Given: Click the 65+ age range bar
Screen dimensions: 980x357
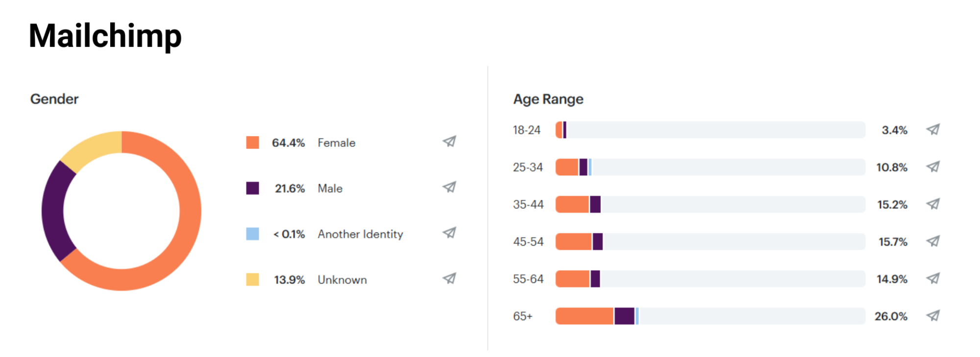Looking at the screenshot, I should tap(710, 316).
